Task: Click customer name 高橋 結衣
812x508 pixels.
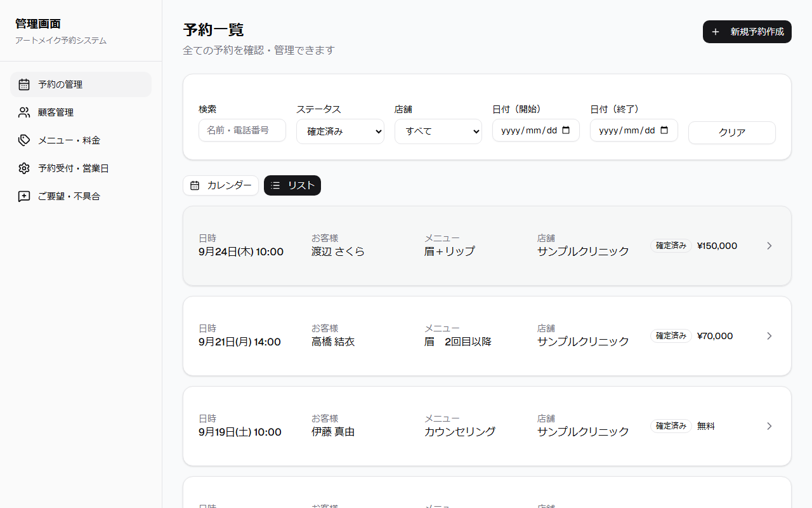Action: [333, 342]
